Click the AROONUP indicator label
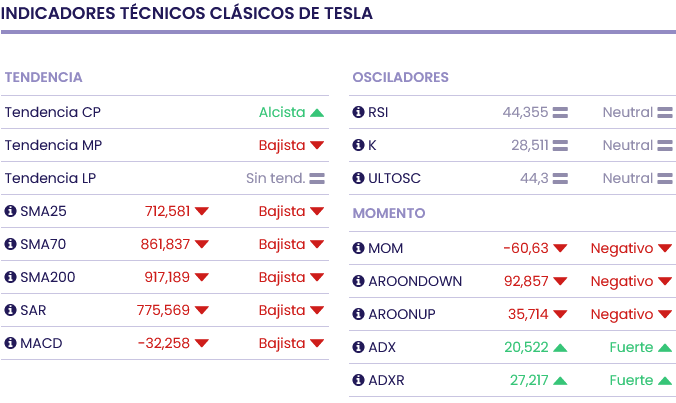This screenshot has width=676, height=403. [x=402, y=314]
